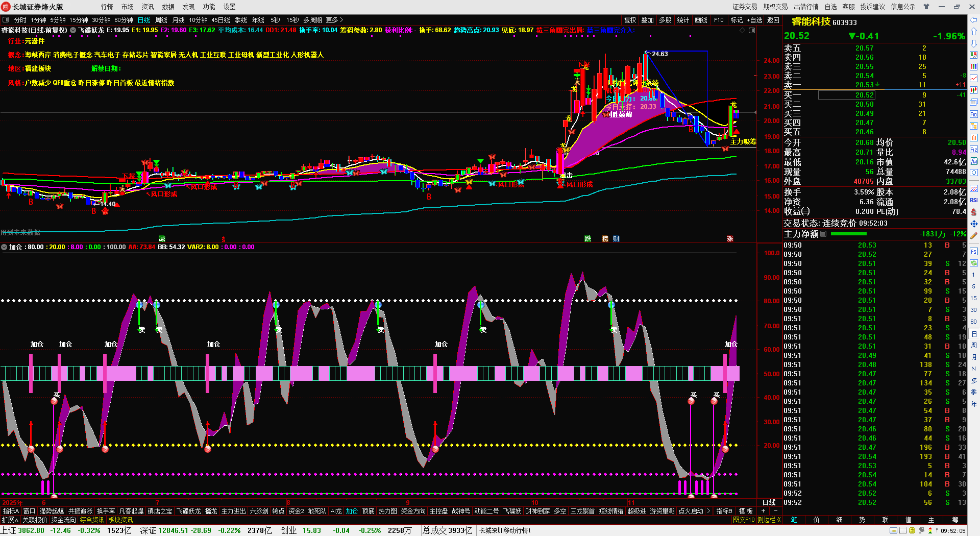Click the 24.63 high price marker
980x536 pixels.
pyautogui.click(x=659, y=54)
